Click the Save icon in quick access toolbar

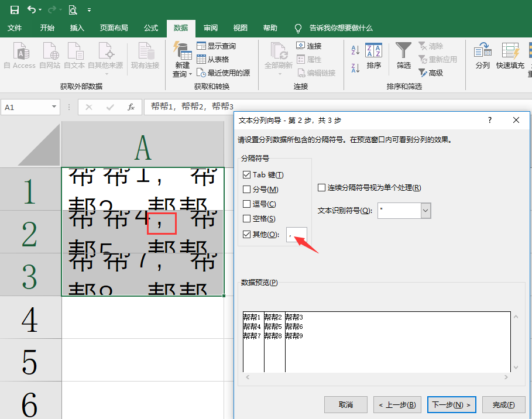point(14,10)
